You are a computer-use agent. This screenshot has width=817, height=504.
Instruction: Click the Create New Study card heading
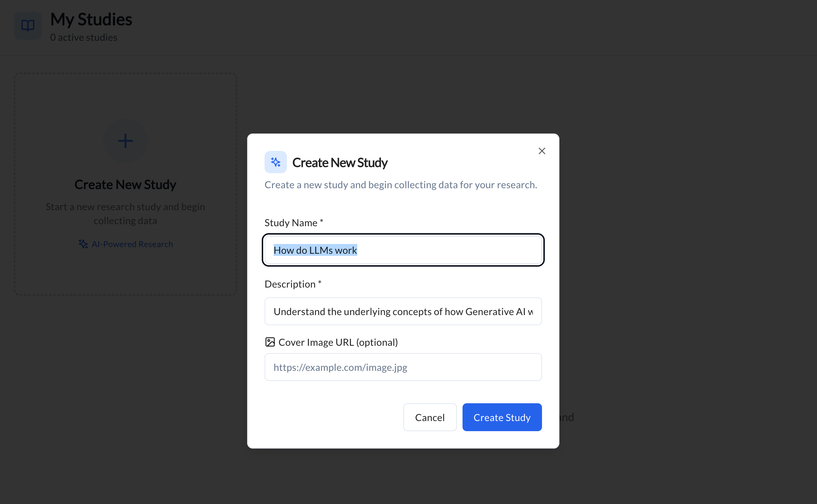tap(125, 184)
